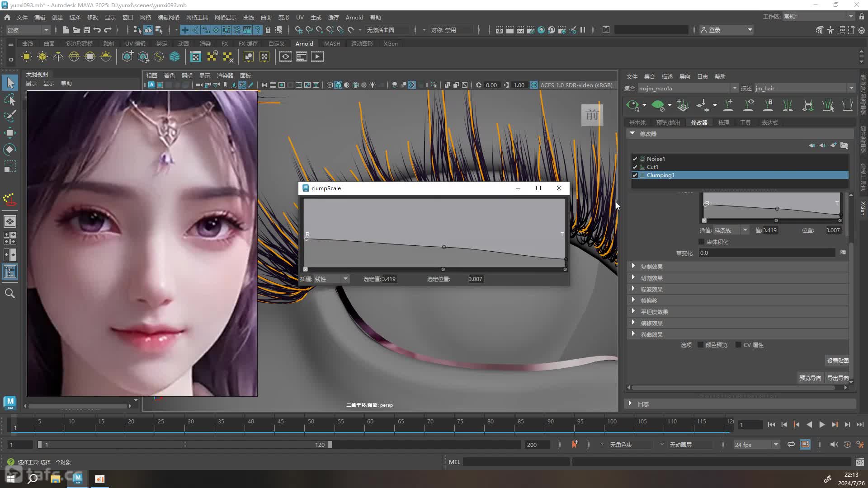Open File Explorer in the taskbar
868x488 pixels.
pyautogui.click(x=56, y=479)
